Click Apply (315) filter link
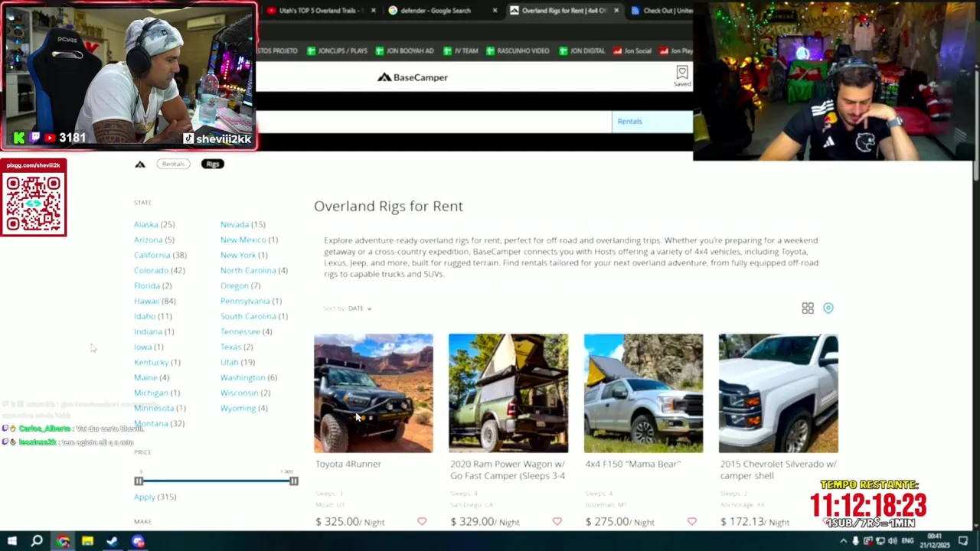 pyautogui.click(x=155, y=497)
